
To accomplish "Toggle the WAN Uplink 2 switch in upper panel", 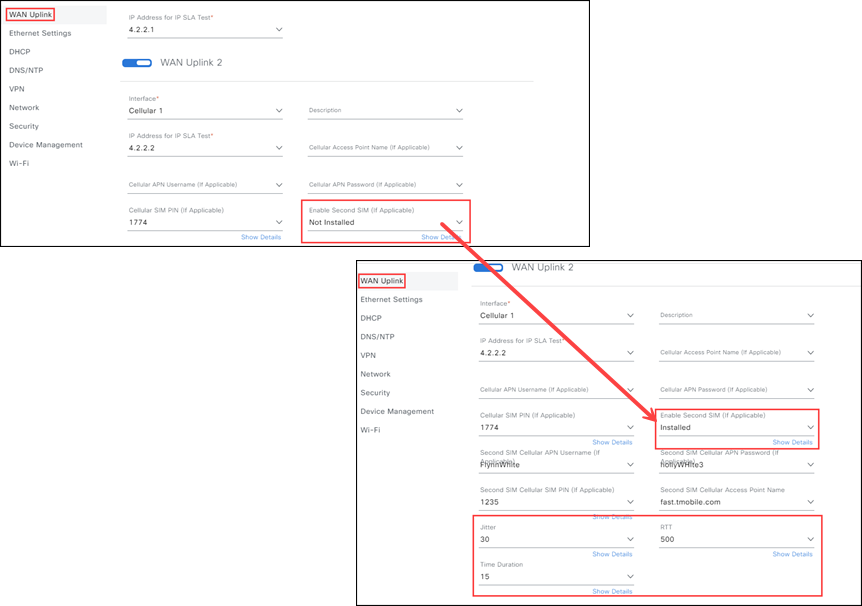I will [137, 63].
